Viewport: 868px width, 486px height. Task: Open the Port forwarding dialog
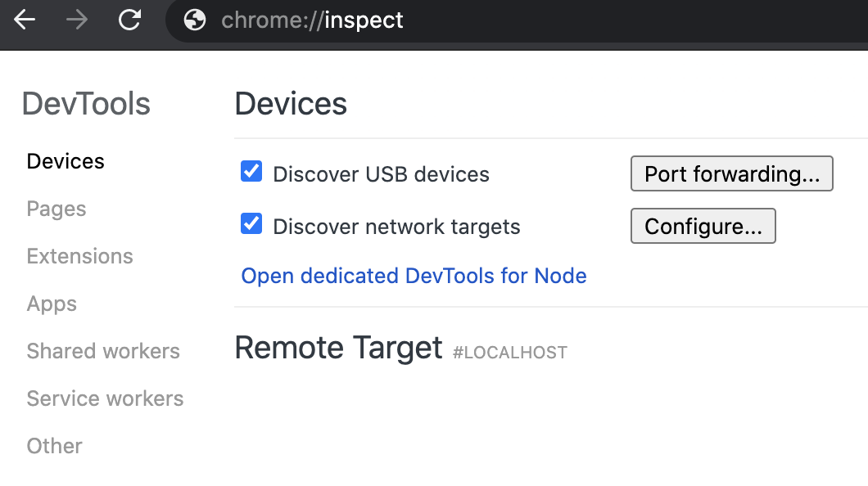pyautogui.click(x=732, y=173)
